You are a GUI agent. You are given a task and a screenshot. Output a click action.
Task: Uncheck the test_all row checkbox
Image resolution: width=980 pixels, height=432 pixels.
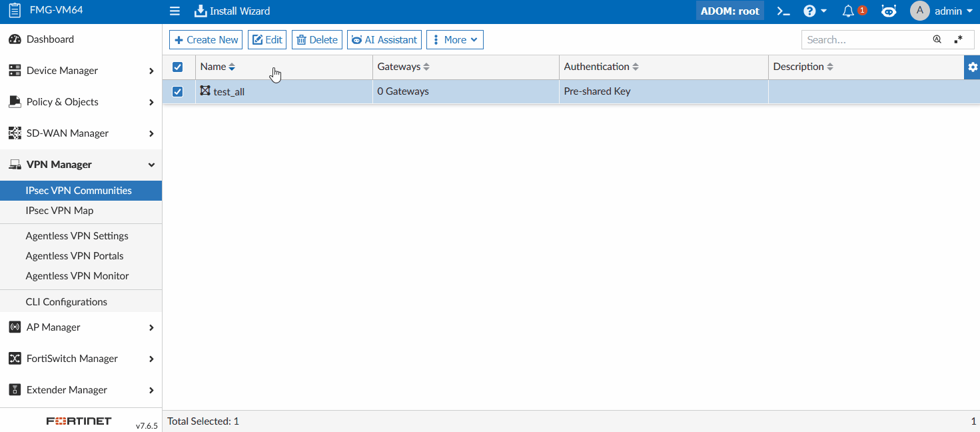click(x=178, y=92)
